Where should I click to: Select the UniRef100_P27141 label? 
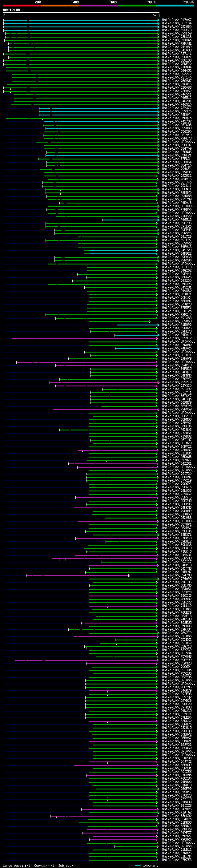pos(177,54)
